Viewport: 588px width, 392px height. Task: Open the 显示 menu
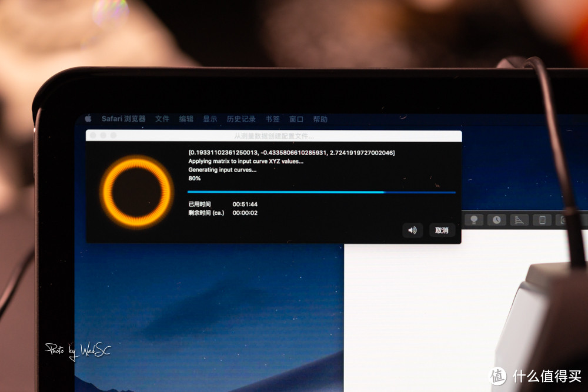(x=210, y=119)
